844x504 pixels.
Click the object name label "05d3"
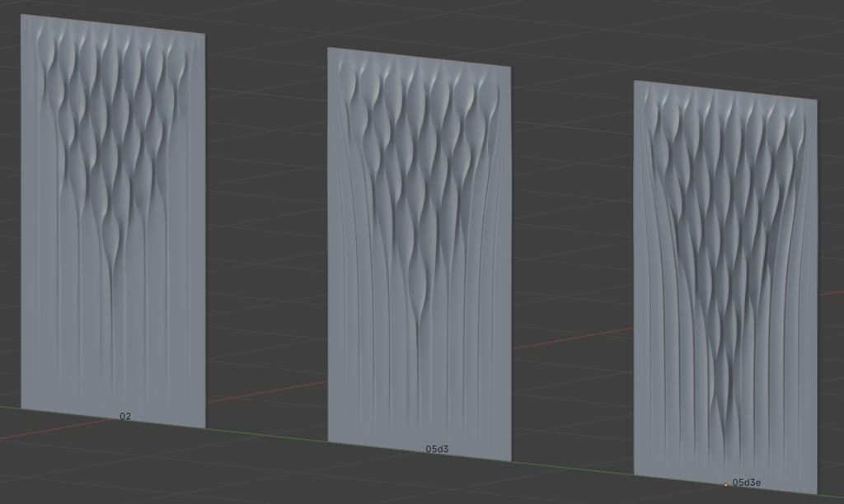coord(437,449)
